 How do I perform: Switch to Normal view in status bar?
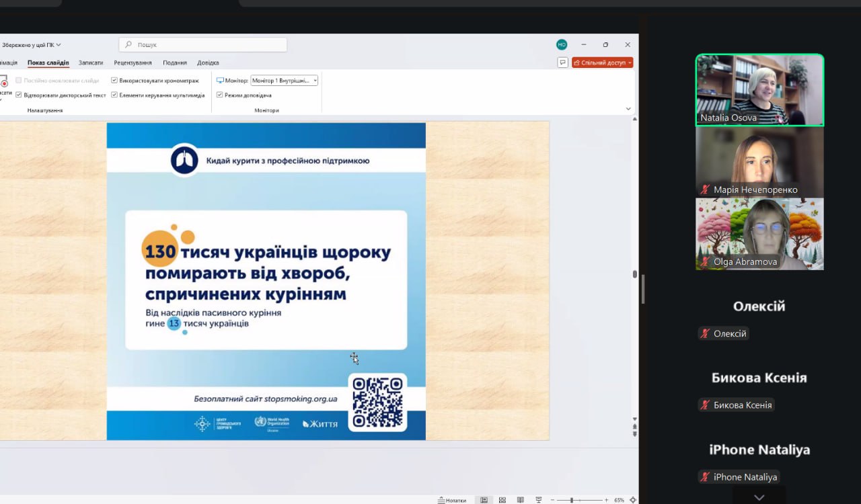point(484,500)
